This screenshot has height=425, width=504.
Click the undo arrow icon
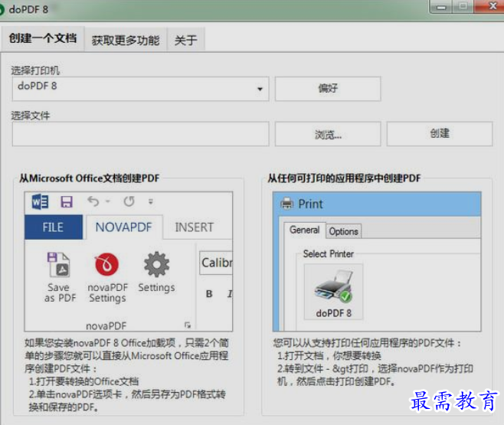(x=93, y=201)
